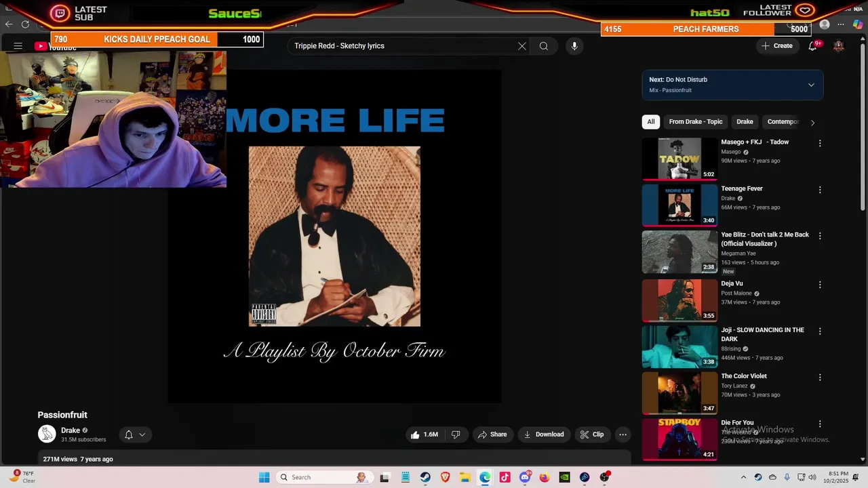This screenshot has height=488, width=868.
Task: Open options for Die For You video
Action: tap(820, 424)
